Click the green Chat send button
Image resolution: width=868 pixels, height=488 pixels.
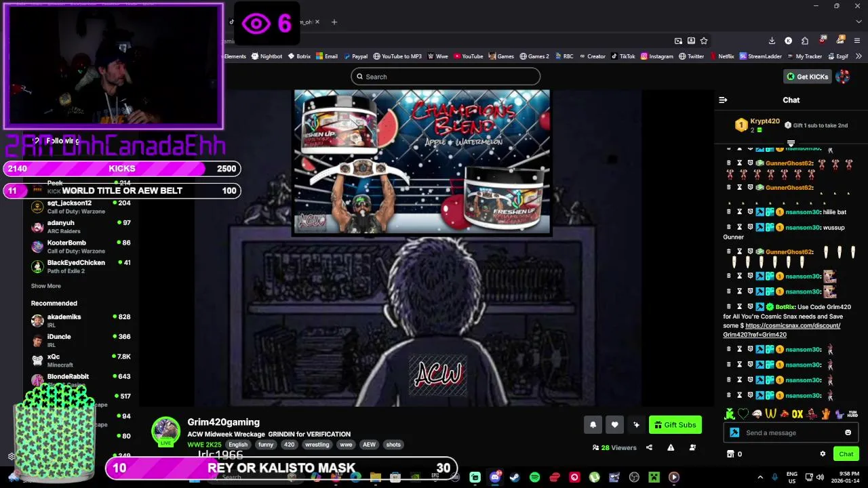(x=846, y=454)
